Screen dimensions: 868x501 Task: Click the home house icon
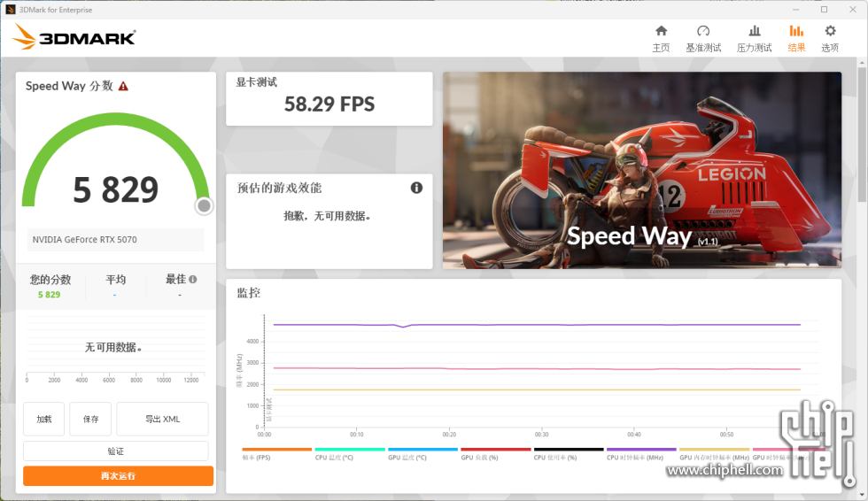[x=661, y=30]
